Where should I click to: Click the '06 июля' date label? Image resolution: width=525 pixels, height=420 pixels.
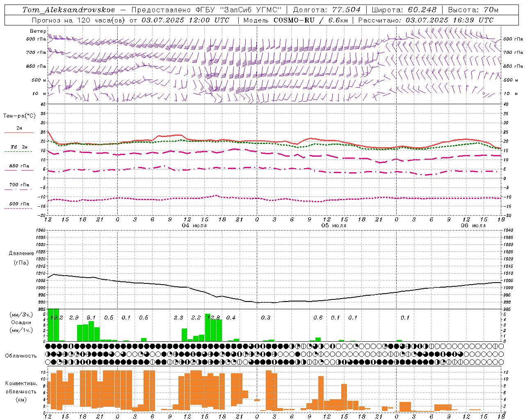(473, 226)
